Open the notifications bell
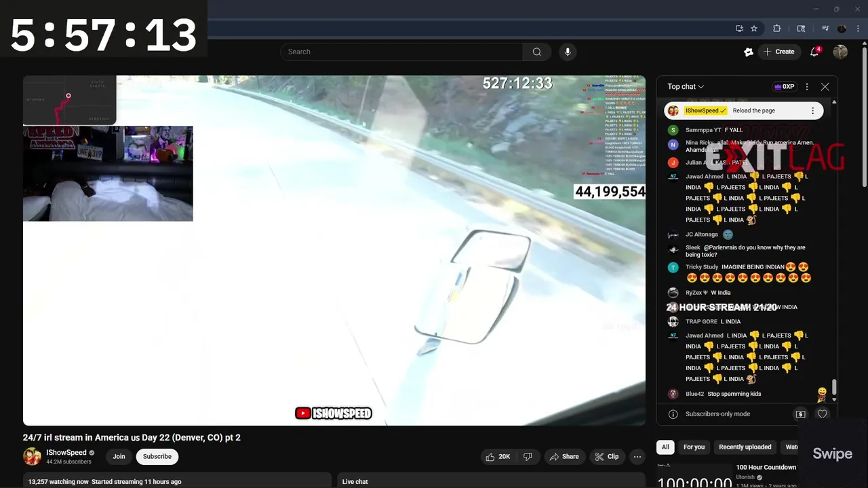This screenshot has width=868, height=488. (x=814, y=52)
